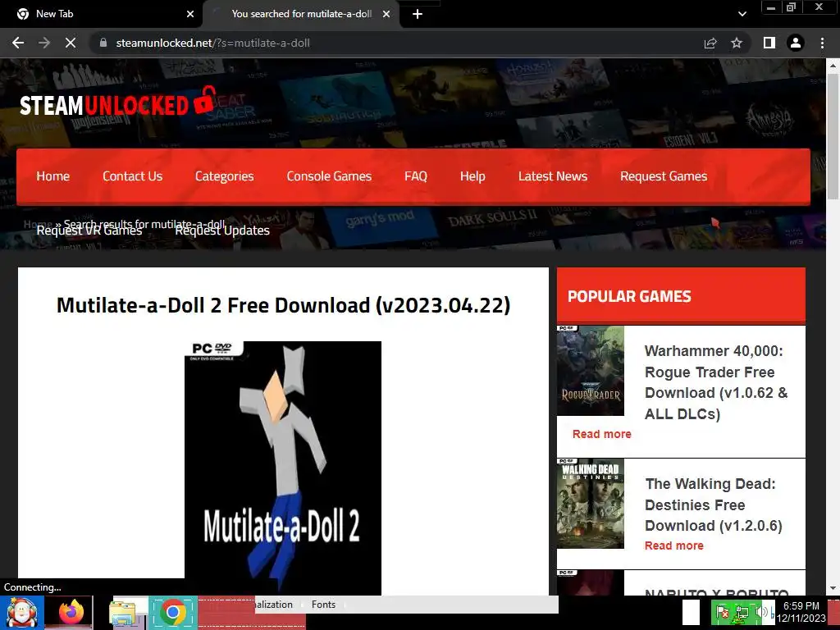Open the Help page

(x=472, y=176)
